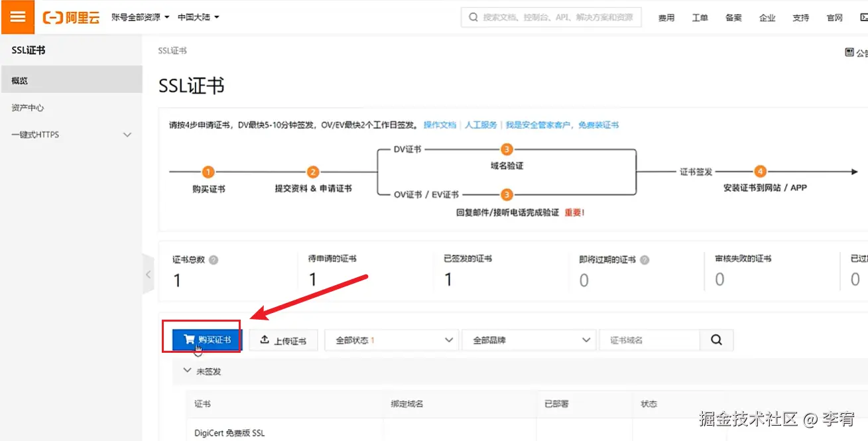Click help icon beside 证书总数
868x441 pixels.
214,260
